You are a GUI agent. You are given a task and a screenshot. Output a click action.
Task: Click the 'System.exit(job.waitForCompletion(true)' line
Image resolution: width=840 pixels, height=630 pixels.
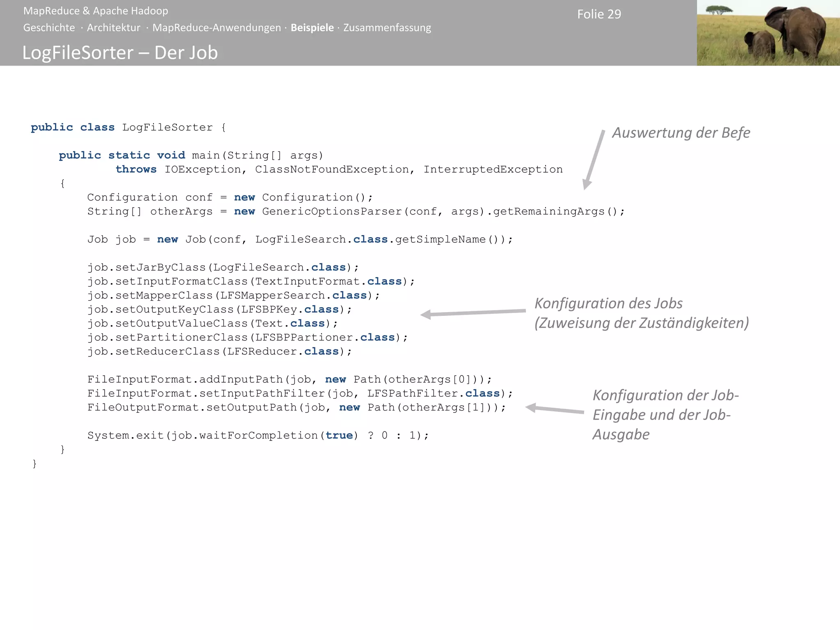click(x=258, y=435)
